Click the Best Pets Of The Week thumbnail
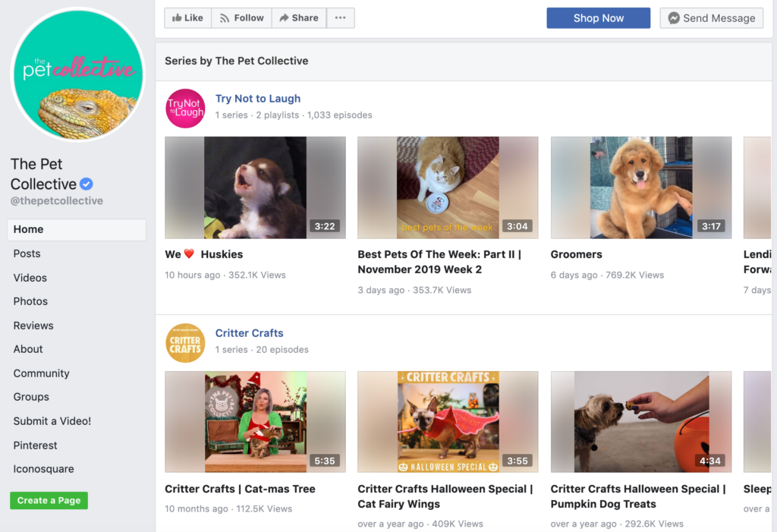The image size is (777, 532). pos(447,187)
